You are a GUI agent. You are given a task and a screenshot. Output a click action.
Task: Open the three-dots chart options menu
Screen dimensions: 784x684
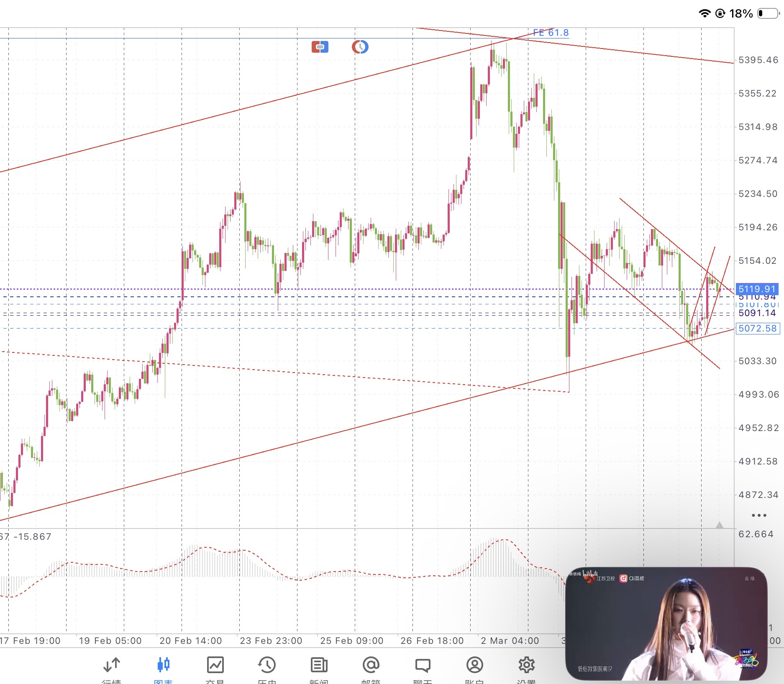(759, 515)
